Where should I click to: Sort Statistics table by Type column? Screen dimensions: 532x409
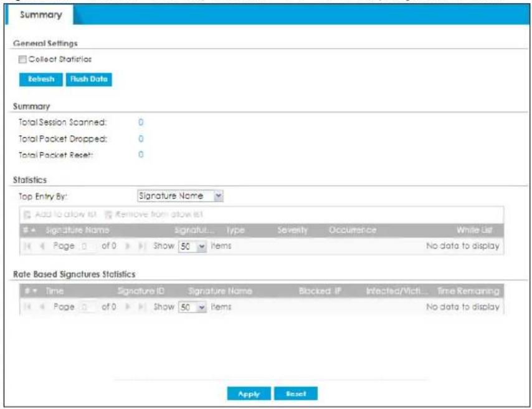click(x=235, y=230)
